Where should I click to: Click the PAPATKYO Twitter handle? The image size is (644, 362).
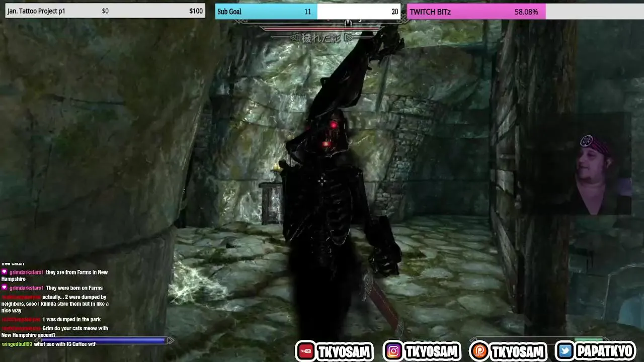605,351
